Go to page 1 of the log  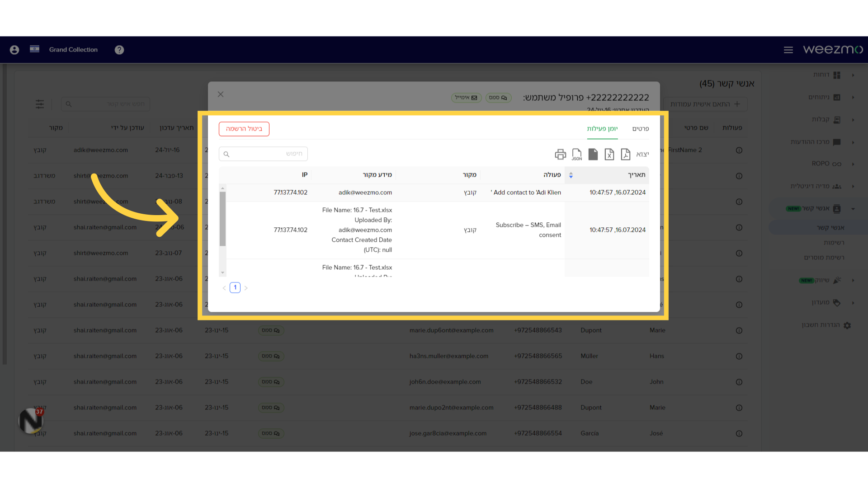(x=235, y=287)
